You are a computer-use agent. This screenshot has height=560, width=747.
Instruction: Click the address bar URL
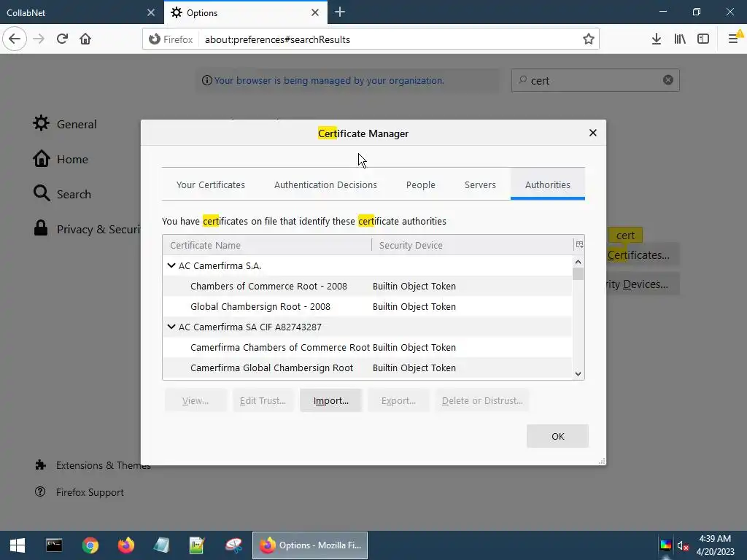277,39
